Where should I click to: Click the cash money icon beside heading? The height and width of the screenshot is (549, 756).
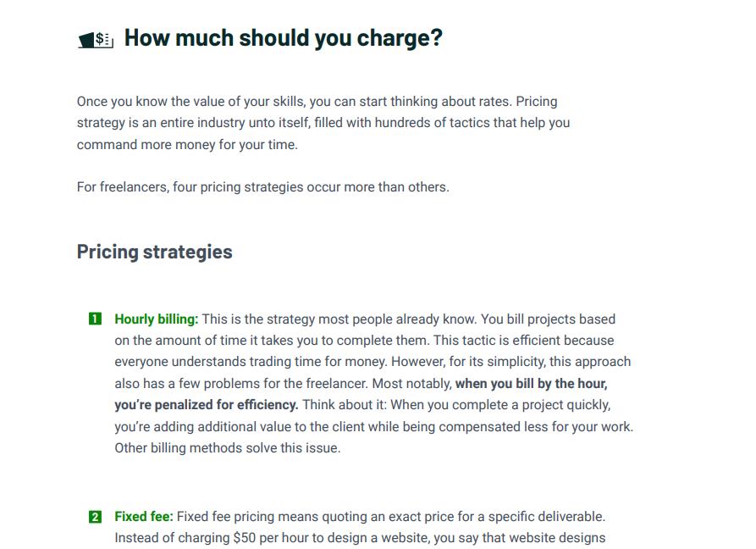pos(96,39)
